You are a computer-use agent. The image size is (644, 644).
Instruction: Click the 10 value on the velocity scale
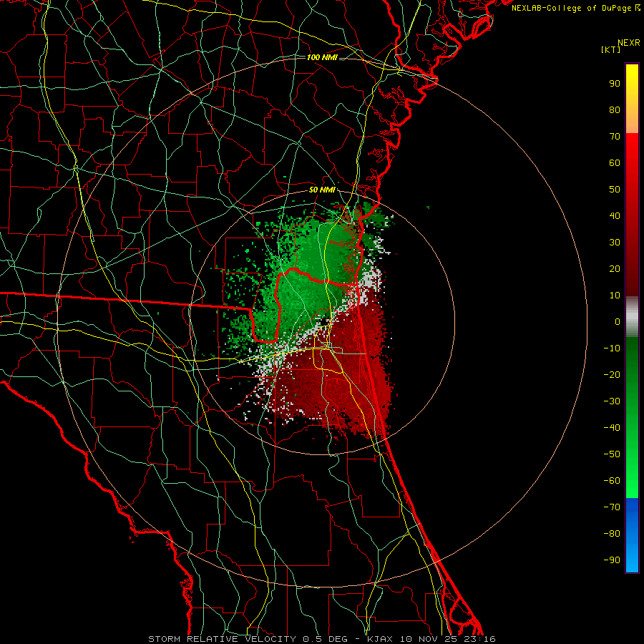click(x=615, y=296)
